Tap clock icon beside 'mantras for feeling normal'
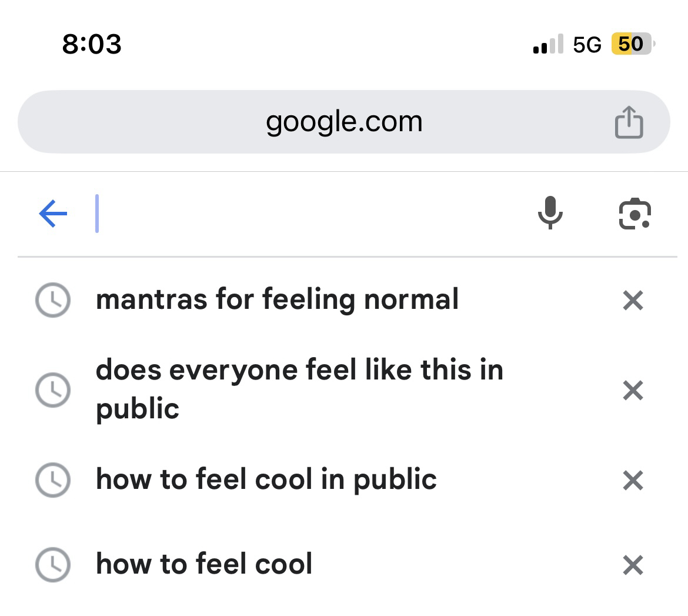Image resolution: width=688 pixels, height=616 pixels. tap(53, 301)
